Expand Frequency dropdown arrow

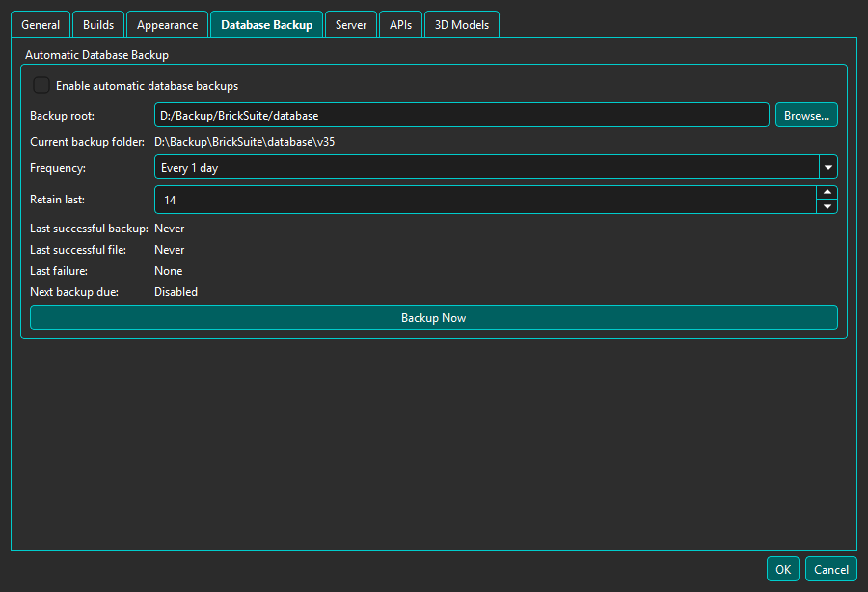point(828,167)
